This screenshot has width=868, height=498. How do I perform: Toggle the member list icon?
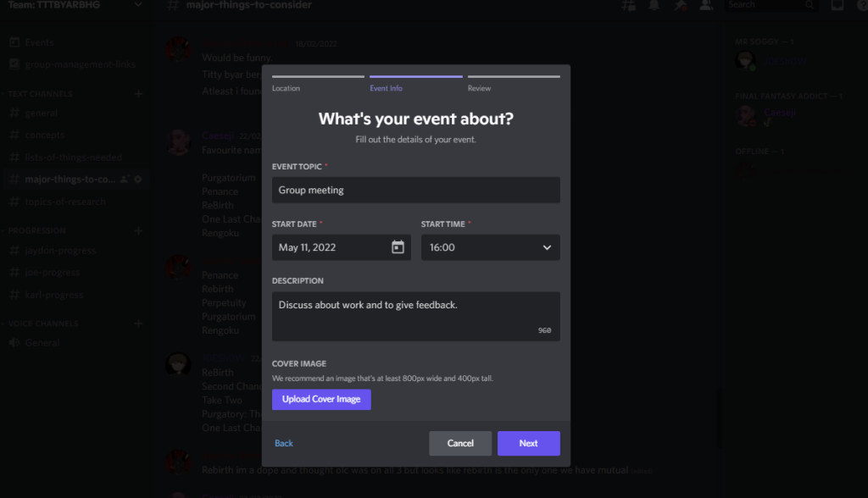[x=705, y=6]
